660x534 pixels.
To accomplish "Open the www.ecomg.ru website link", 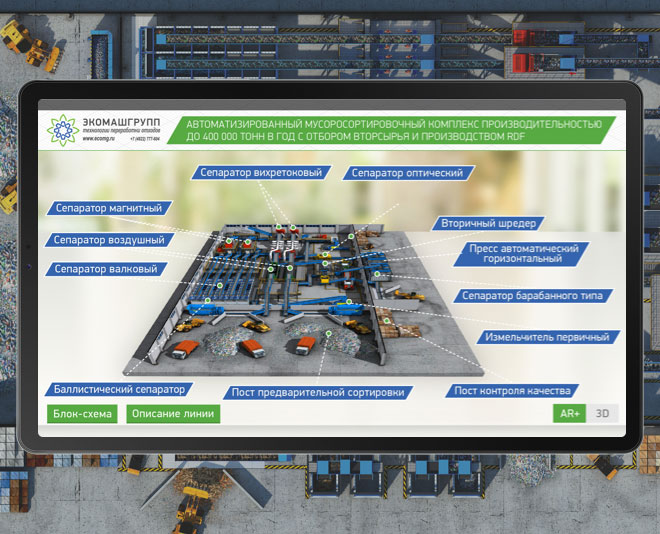I will coord(98,138).
